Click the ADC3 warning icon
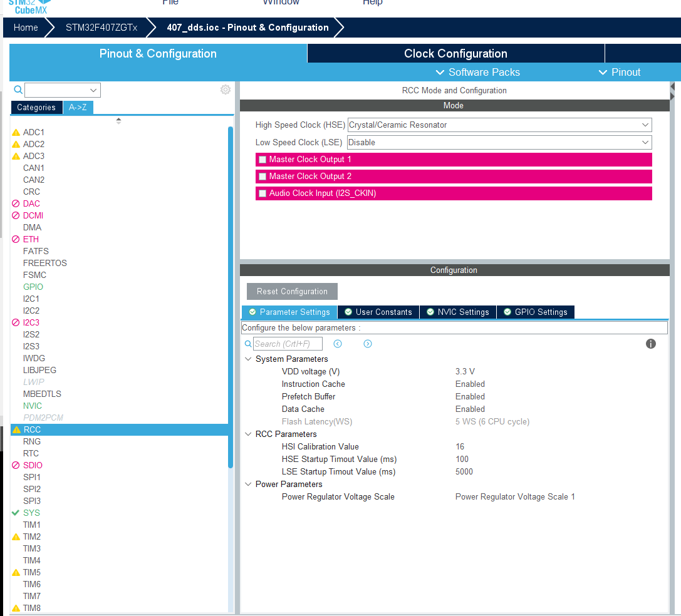Screen dimensions: 681x616 pos(16,156)
